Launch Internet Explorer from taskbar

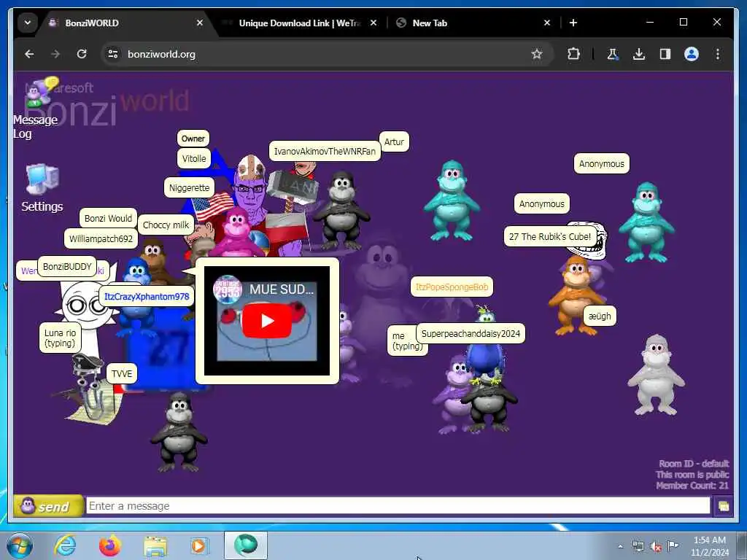65,545
